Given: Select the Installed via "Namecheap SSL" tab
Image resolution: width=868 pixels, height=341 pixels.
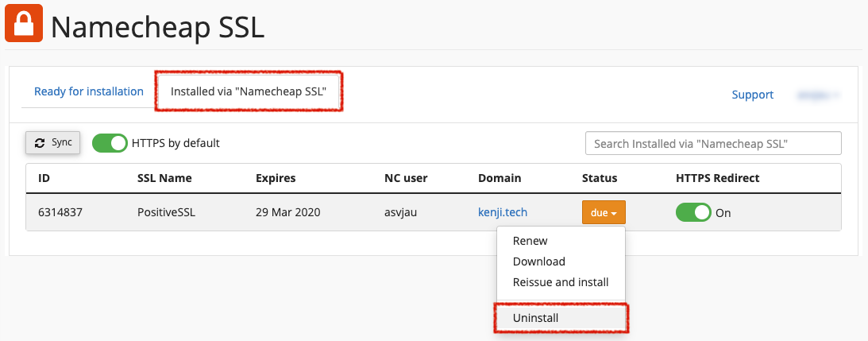Looking at the screenshot, I should tap(248, 91).
